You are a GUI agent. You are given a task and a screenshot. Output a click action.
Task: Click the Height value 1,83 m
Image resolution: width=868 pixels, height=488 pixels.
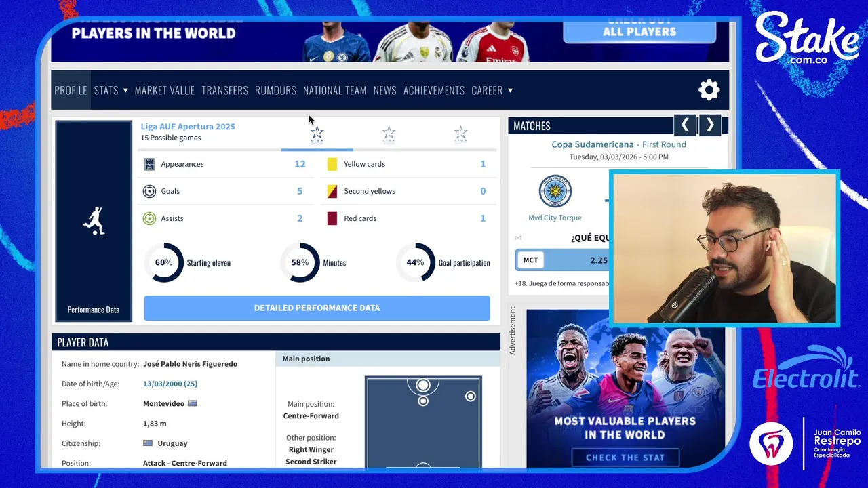(155, 424)
